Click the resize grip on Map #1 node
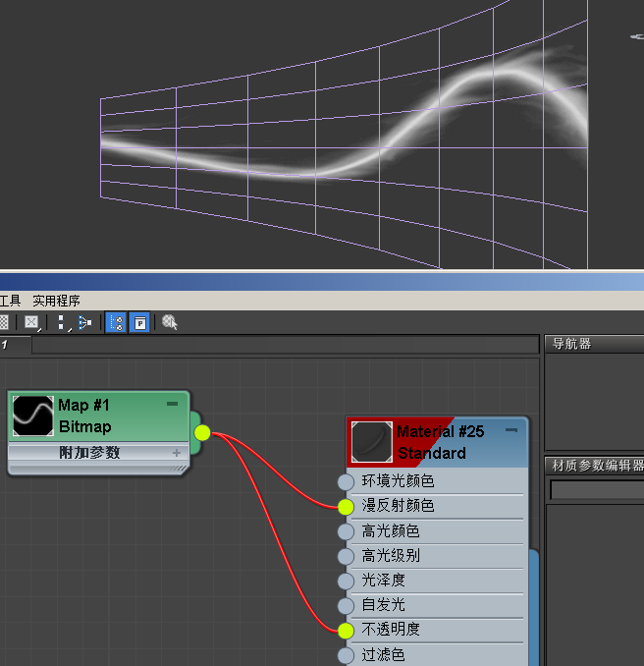Viewport: 644px width, 666px height. point(180,469)
